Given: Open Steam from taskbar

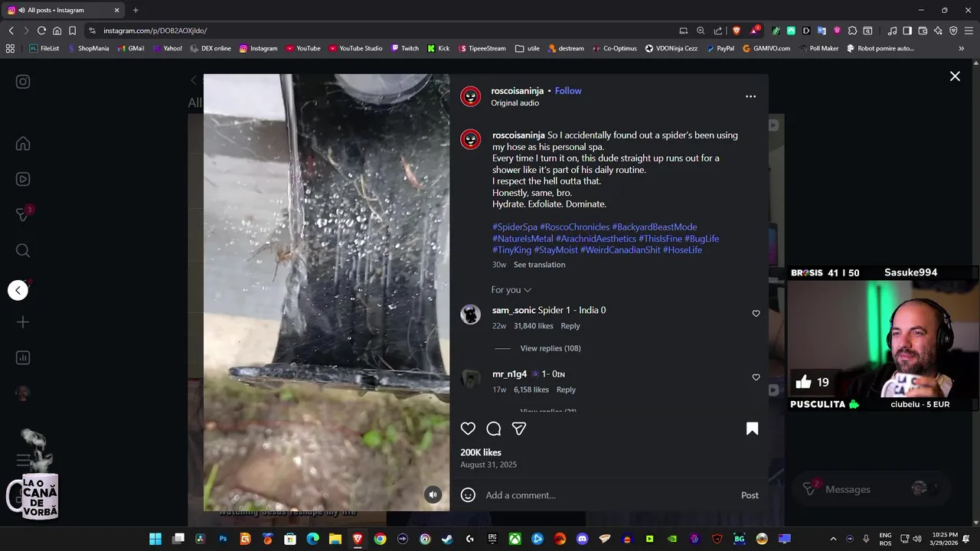Looking at the screenshot, I should pos(447,539).
